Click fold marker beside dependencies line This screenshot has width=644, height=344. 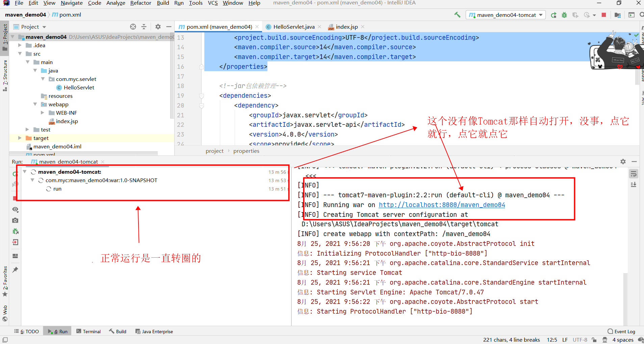point(202,96)
